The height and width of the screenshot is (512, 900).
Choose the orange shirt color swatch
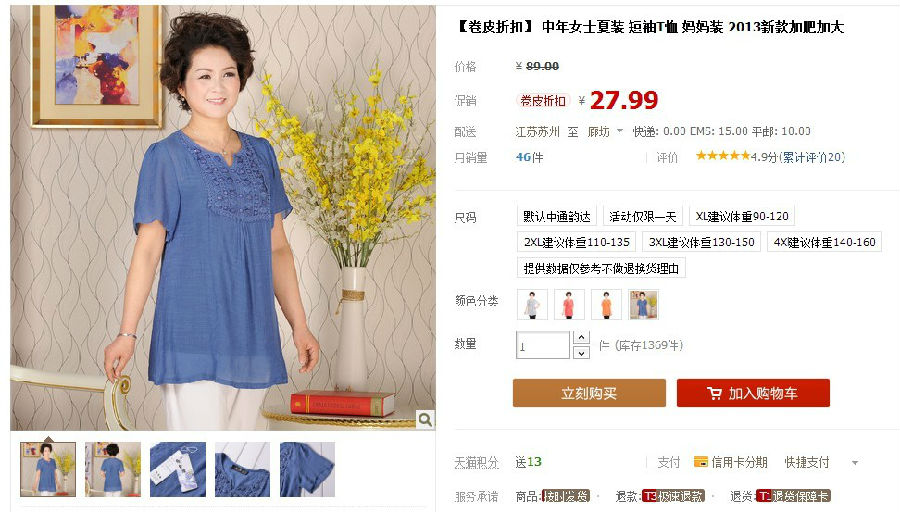[x=606, y=304]
